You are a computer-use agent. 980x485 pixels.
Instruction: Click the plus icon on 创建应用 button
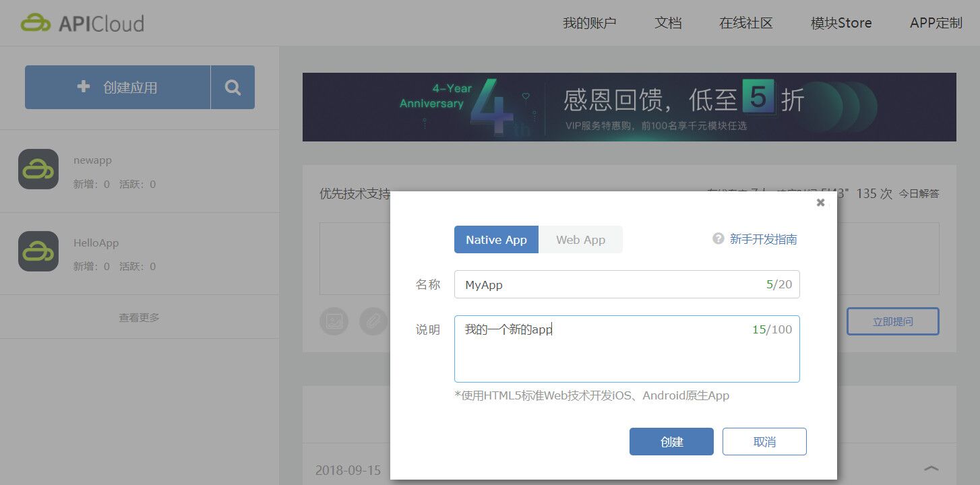tap(82, 86)
